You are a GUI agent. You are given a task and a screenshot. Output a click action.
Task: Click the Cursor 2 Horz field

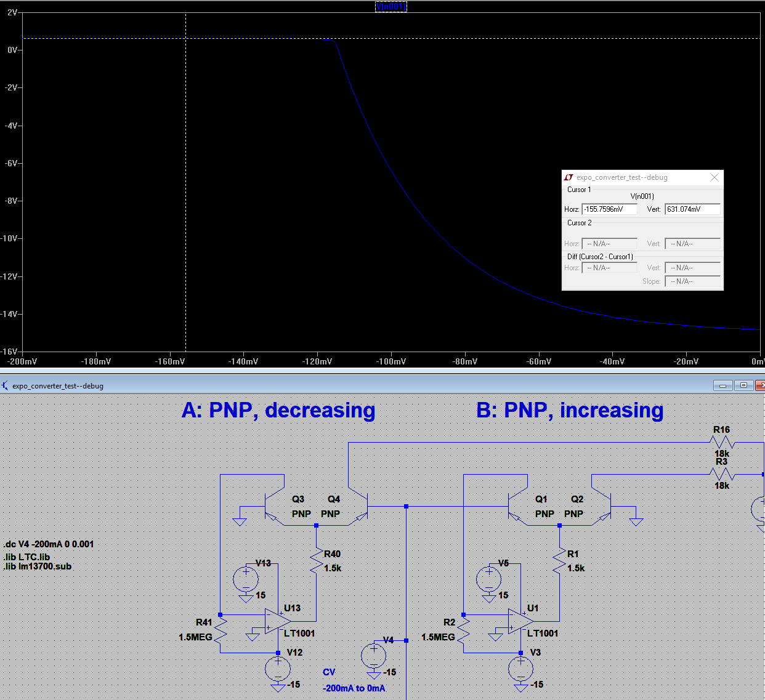pyautogui.click(x=609, y=243)
